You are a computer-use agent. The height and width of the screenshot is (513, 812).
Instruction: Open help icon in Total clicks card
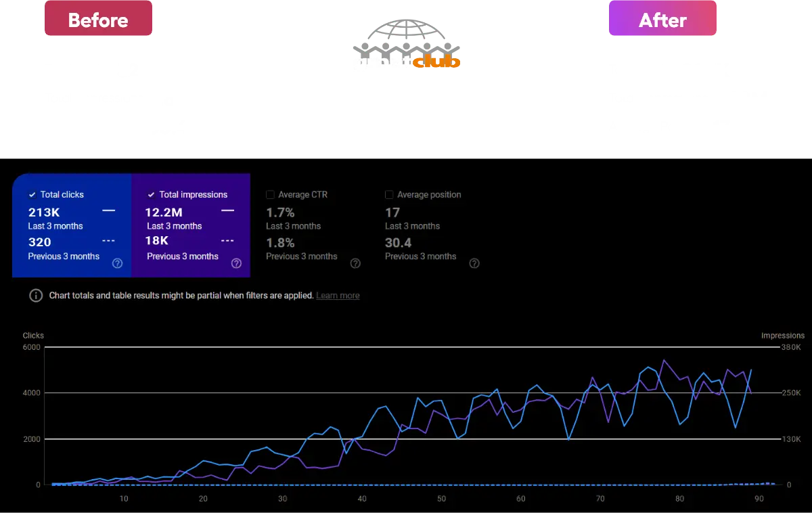[117, 263]
